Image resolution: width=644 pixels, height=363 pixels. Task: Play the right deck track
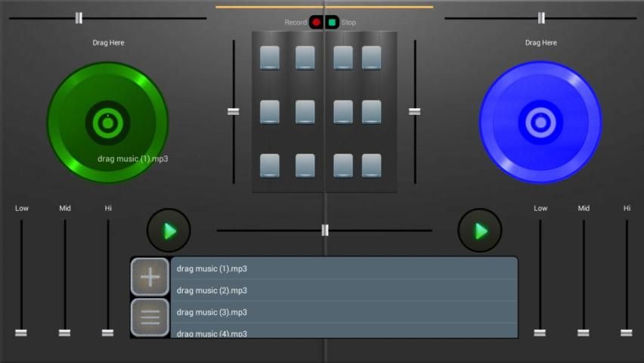pyautogui.click(x=480, y=231)
